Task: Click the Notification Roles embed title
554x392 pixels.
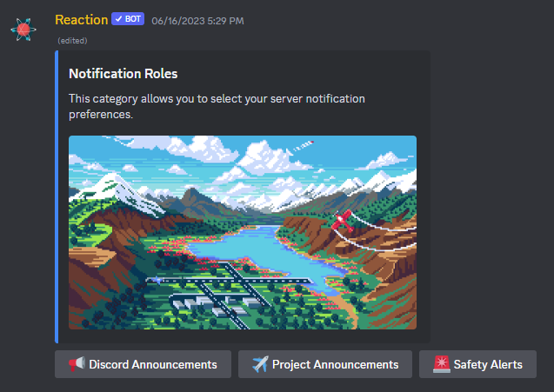Action: point(123,74)
